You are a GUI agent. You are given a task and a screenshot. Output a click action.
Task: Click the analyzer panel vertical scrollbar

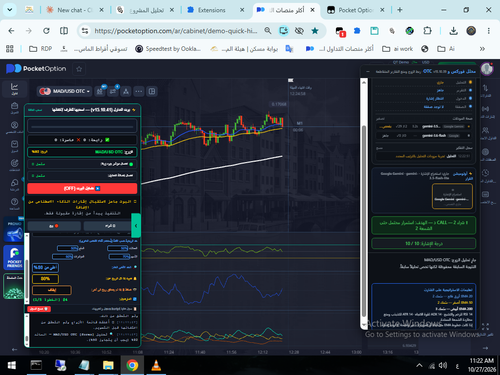(x=364, y=221)
